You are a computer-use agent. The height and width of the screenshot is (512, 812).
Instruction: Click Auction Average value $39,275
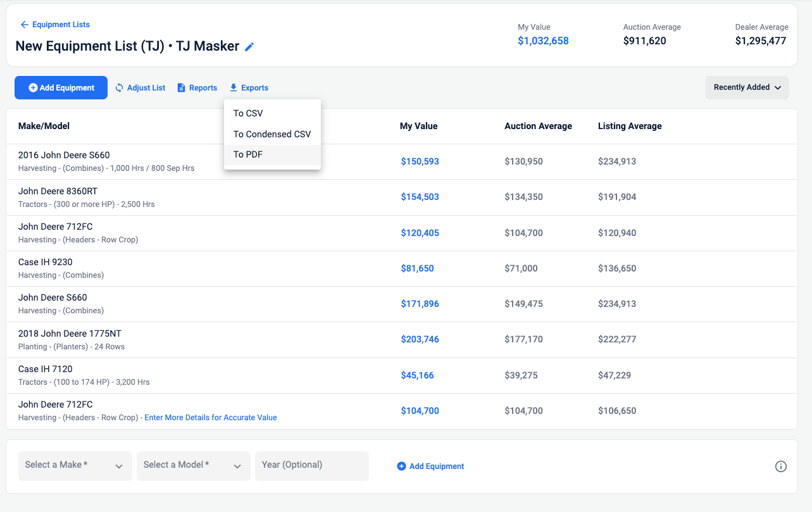pos(521,375)
